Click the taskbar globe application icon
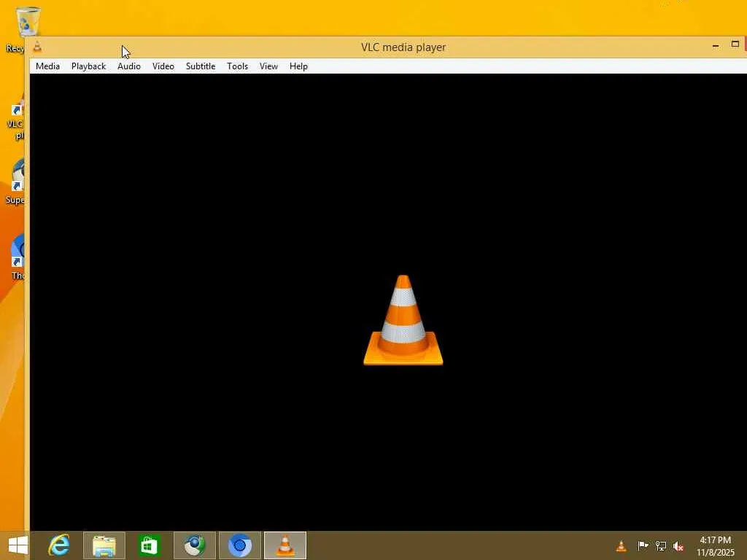Screen dimensions: 747x560 click(x=194, y=545)
